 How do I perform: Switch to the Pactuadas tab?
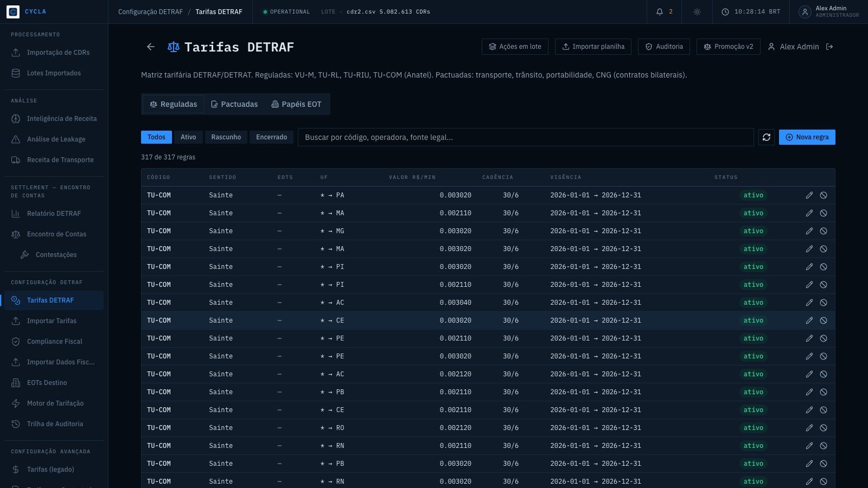click(x=234, y=104)
